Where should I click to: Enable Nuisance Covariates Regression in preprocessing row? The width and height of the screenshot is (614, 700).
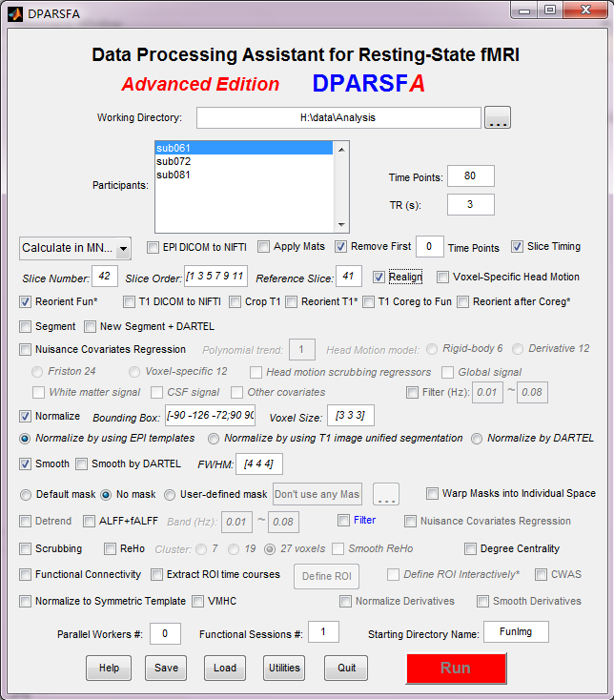[x=25, y=350]
